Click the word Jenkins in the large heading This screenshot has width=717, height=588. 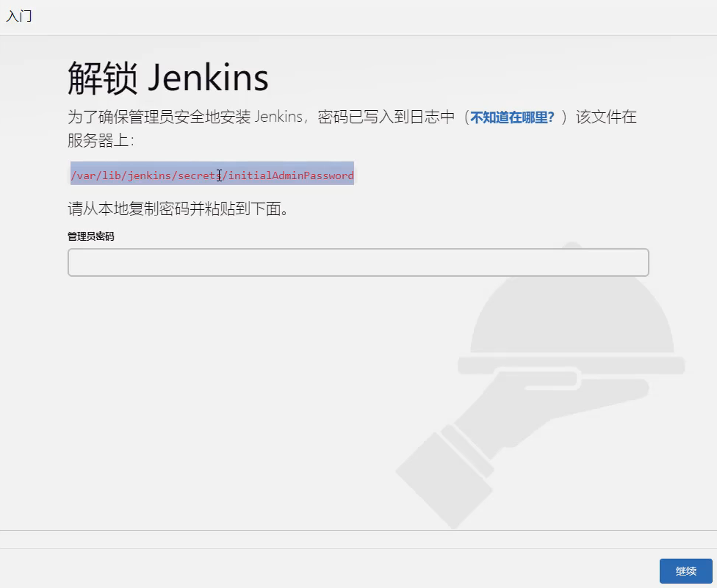[x=208, y=78]
